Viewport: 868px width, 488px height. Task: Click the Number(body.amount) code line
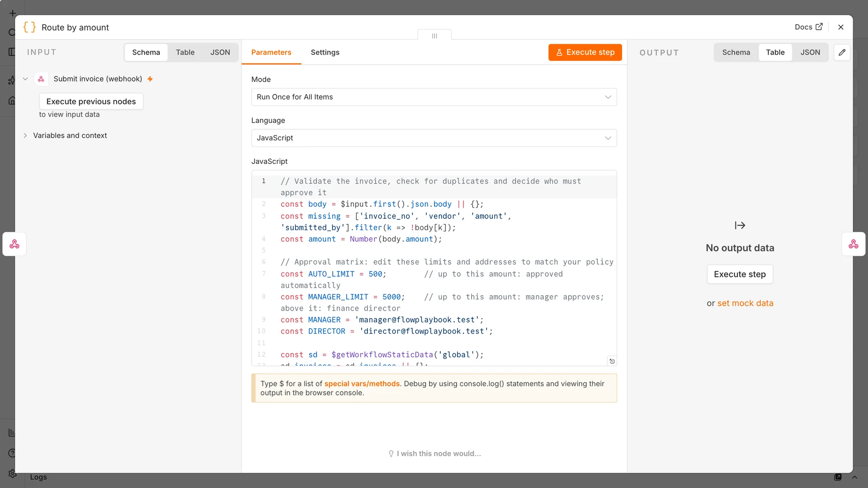point(361,239)
